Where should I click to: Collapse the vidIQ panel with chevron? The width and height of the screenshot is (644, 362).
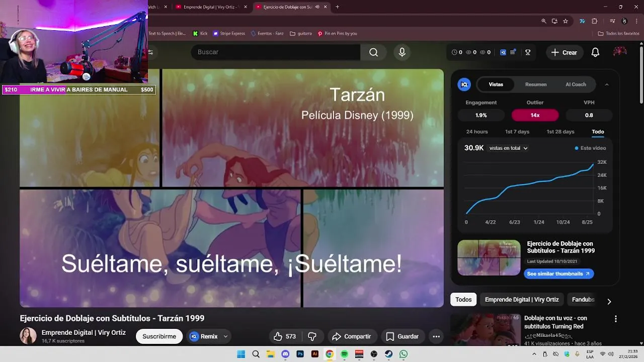point(607,84)
